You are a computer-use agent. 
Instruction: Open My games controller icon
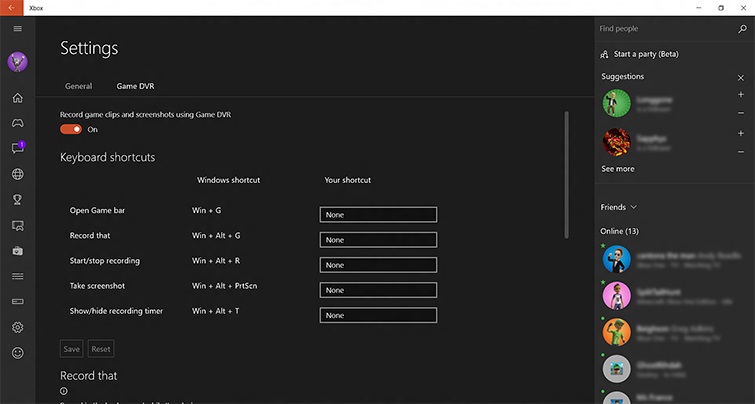18,123
